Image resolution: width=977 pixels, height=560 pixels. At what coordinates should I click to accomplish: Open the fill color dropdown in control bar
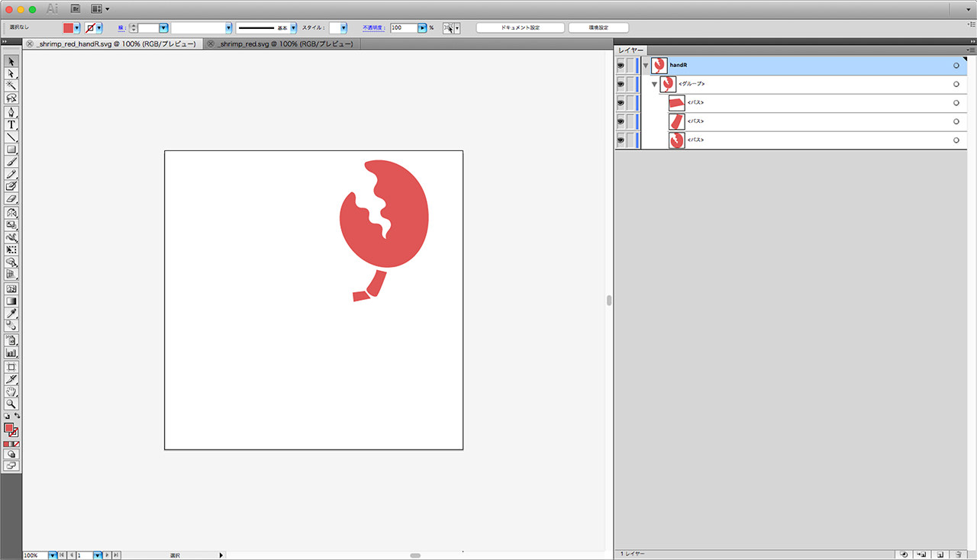point(77,27)
